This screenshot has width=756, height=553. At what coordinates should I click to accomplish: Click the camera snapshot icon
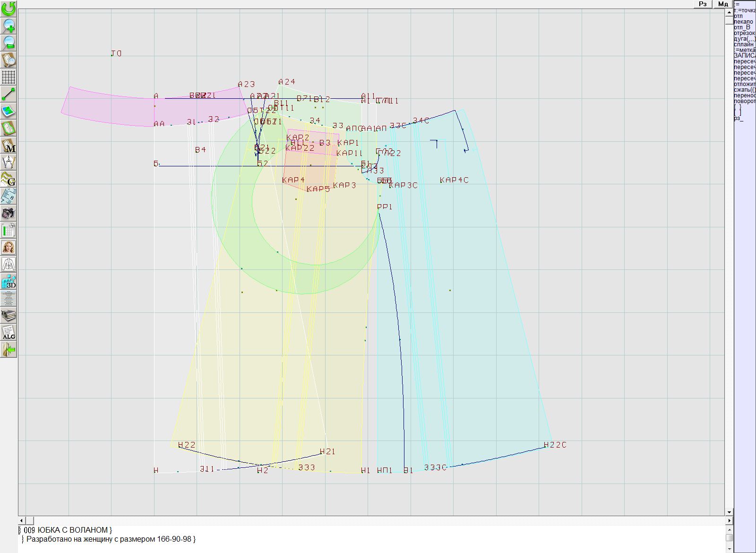9,213
